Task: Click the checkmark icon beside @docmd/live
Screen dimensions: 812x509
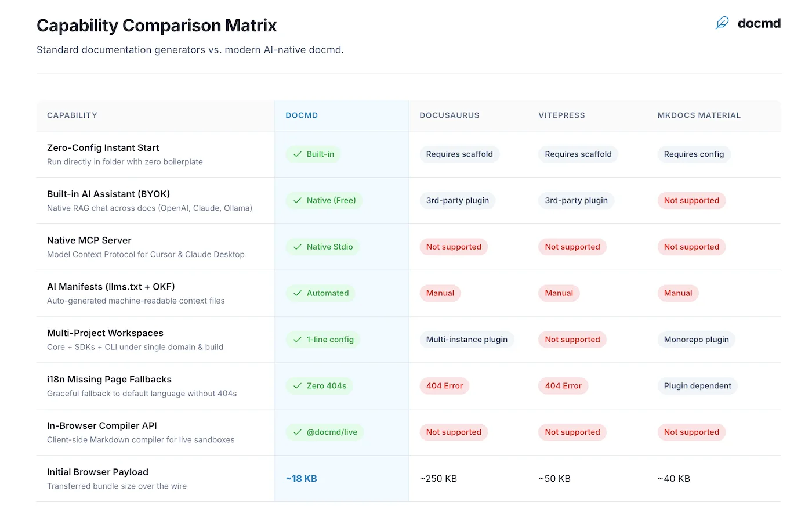Action: 298,432
